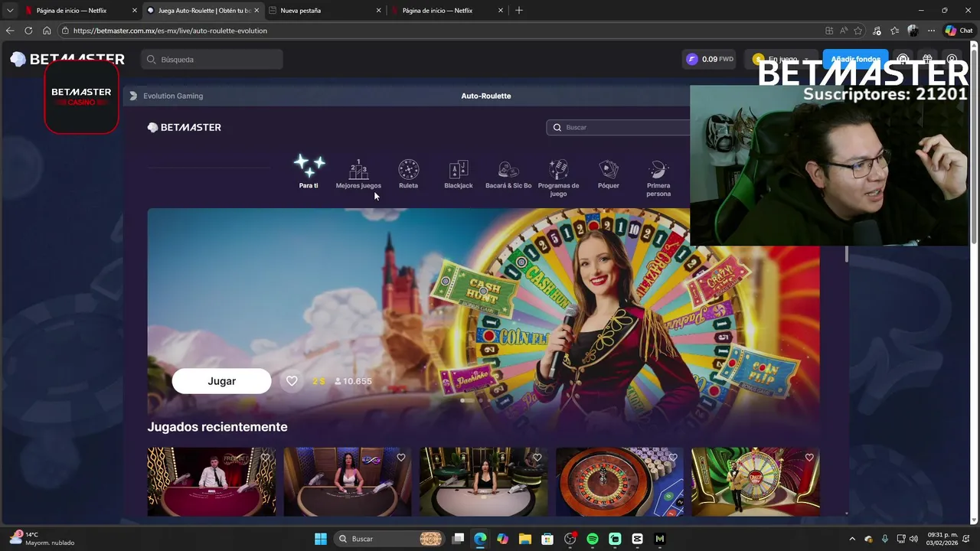Open the Programas de juego category
The width and height of the screenshot is (980, 551).
(x=558, y=178)
